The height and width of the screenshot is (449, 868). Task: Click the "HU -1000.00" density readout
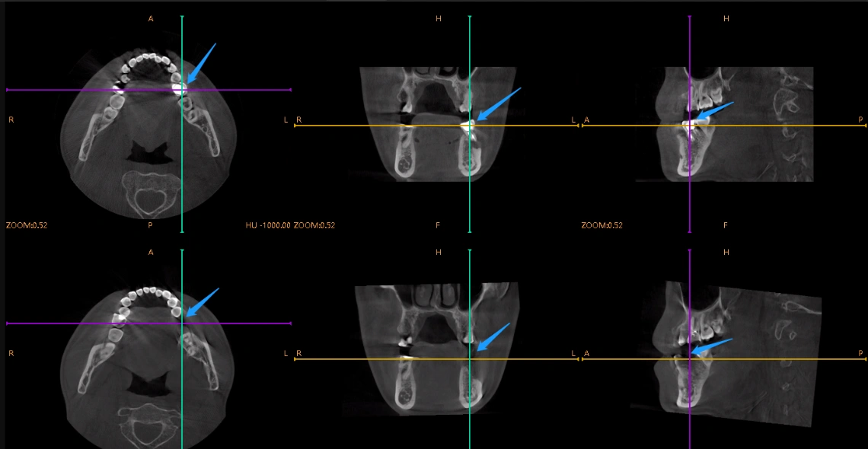[x=268, y=225]
